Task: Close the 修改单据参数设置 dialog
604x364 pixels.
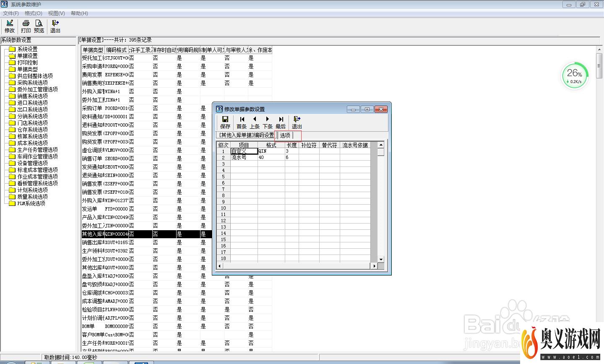Action: pos(381,109)
